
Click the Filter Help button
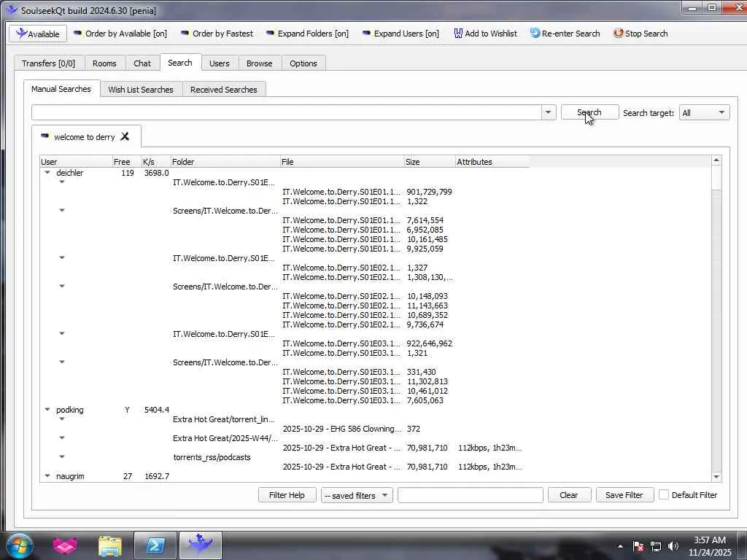287,495
